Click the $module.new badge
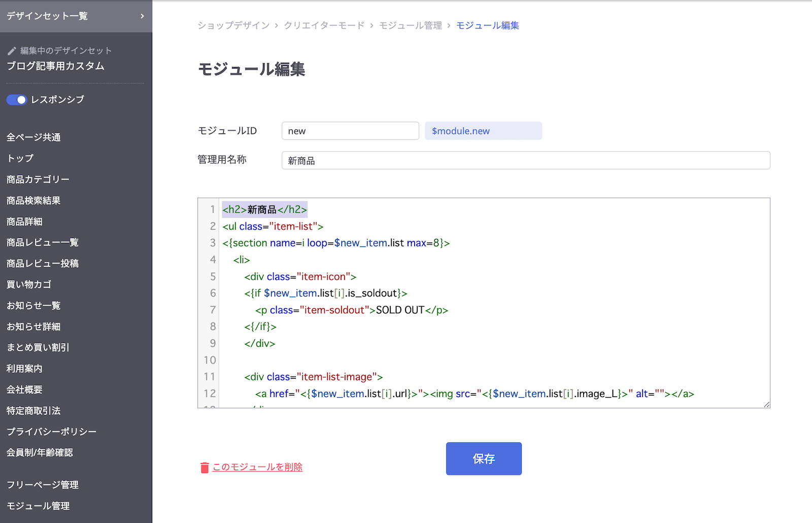Image resolution: width=812 pixels, height=523 pixels. [x=483, y=130]
